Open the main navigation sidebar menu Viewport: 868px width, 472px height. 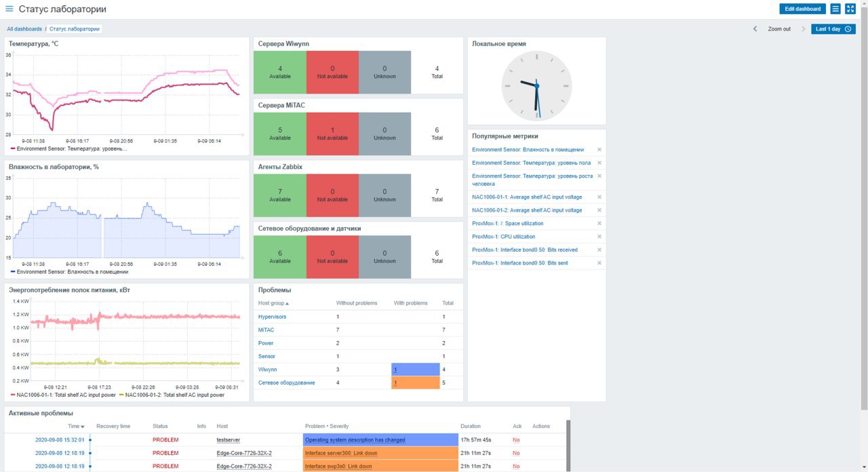(9, 9)
